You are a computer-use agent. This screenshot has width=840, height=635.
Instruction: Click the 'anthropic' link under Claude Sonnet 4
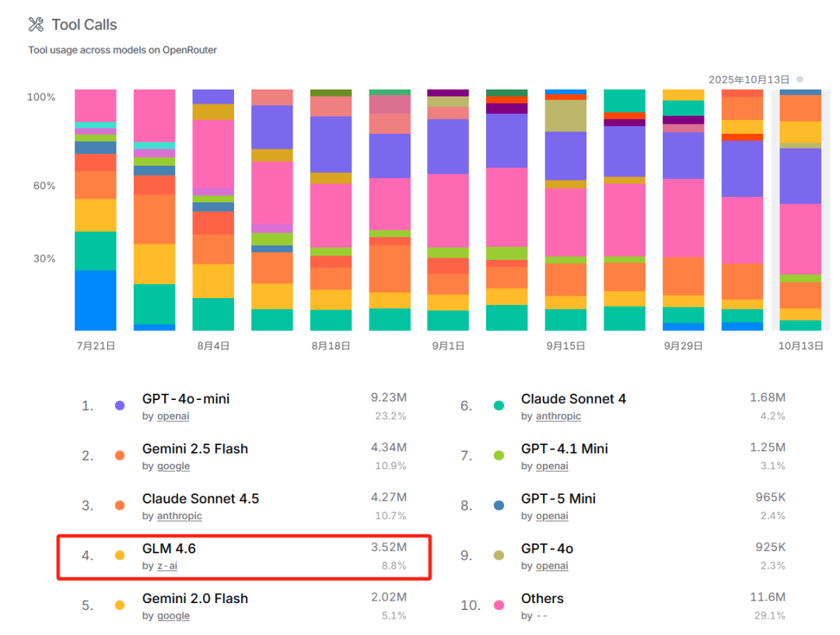tap(558, 416)
